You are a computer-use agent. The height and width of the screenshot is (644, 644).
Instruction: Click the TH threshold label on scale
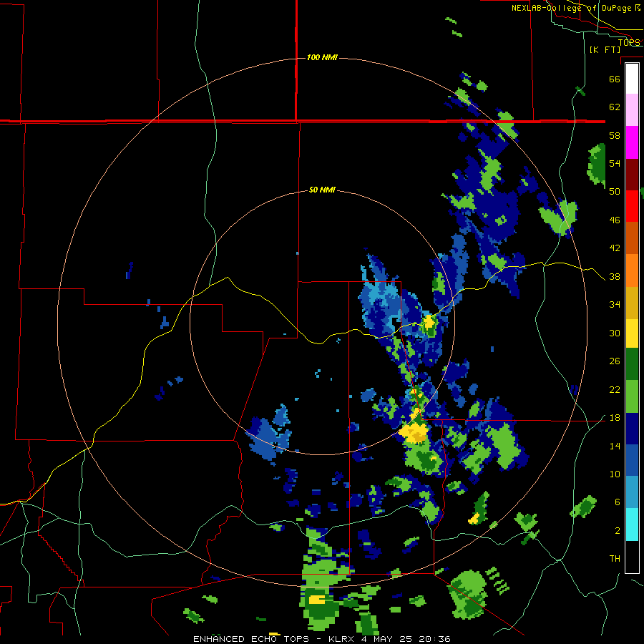coord(615,559)
